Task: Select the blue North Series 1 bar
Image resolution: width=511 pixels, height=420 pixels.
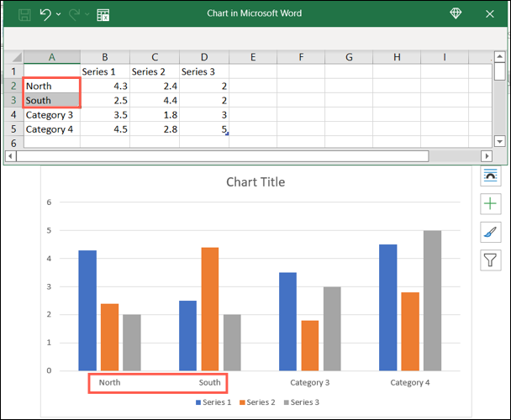Action: point(87,311)
